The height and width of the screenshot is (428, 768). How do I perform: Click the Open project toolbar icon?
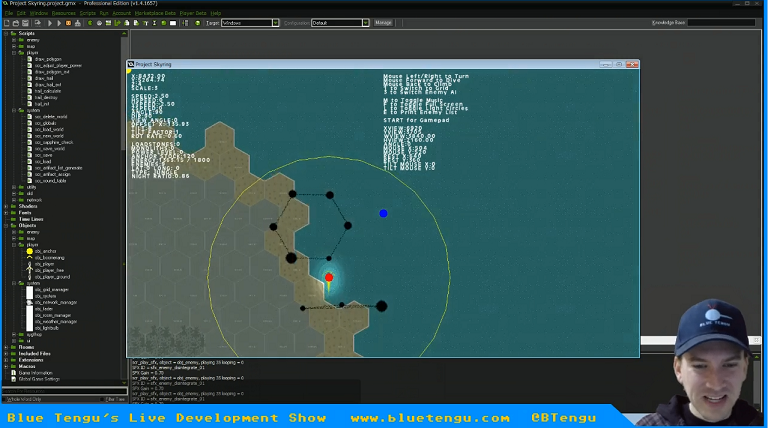point(16,23)
